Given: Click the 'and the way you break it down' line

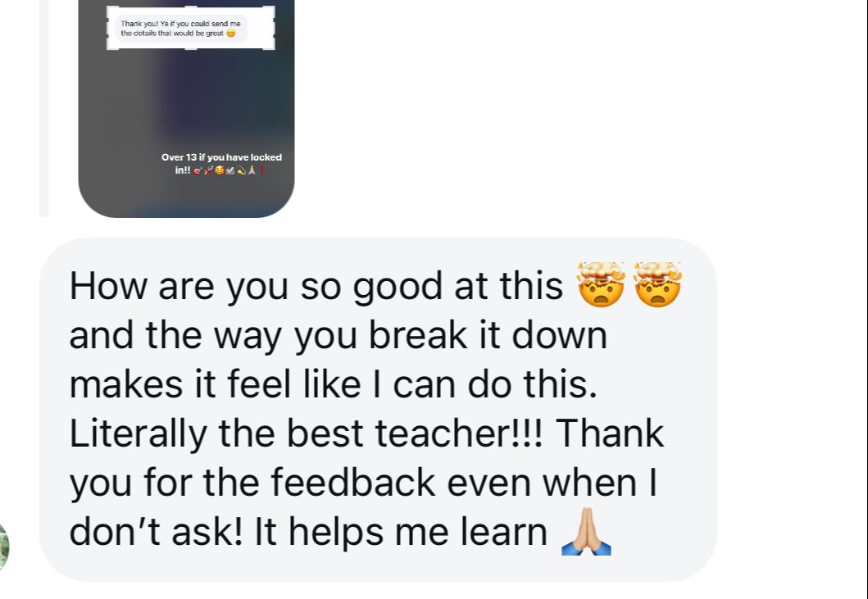Looking at the screenshot, I should (x=339, y=336).
